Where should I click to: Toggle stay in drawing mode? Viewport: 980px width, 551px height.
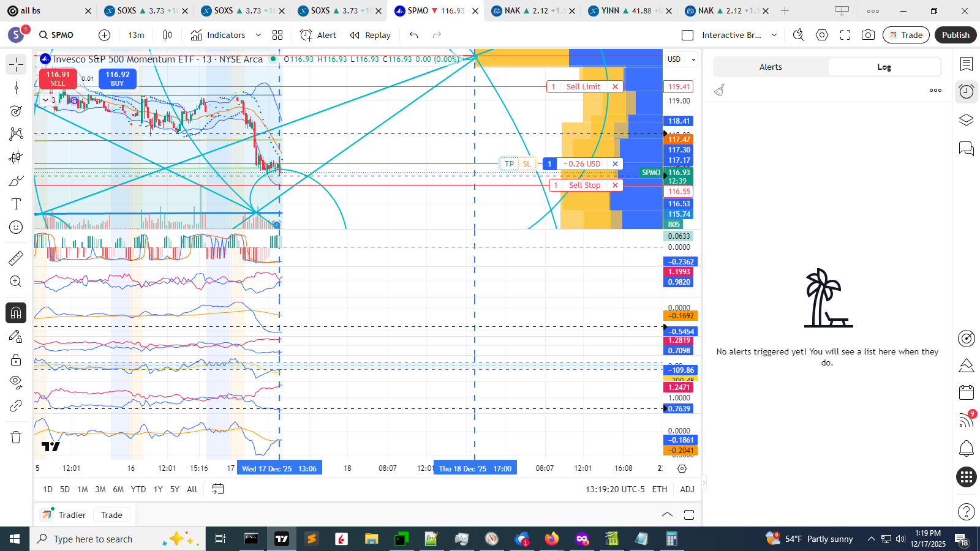point(16,336)
